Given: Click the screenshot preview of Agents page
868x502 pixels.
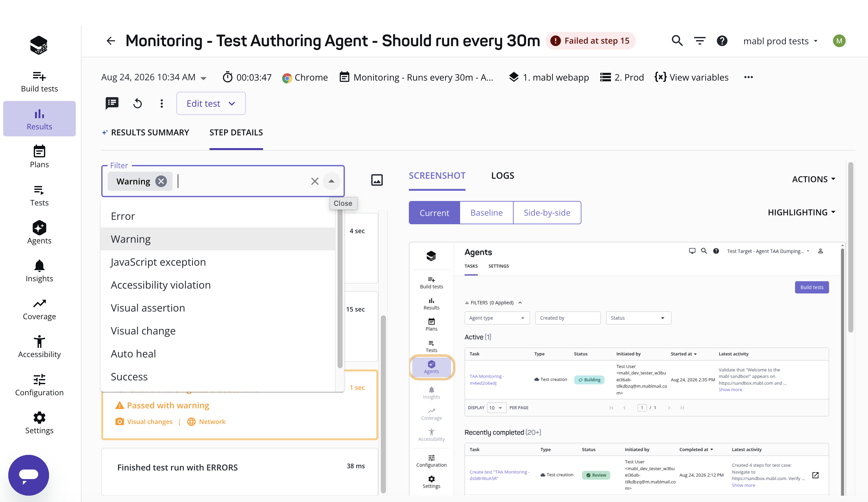Looking at the screenshot, I should (x=627, y=369).
